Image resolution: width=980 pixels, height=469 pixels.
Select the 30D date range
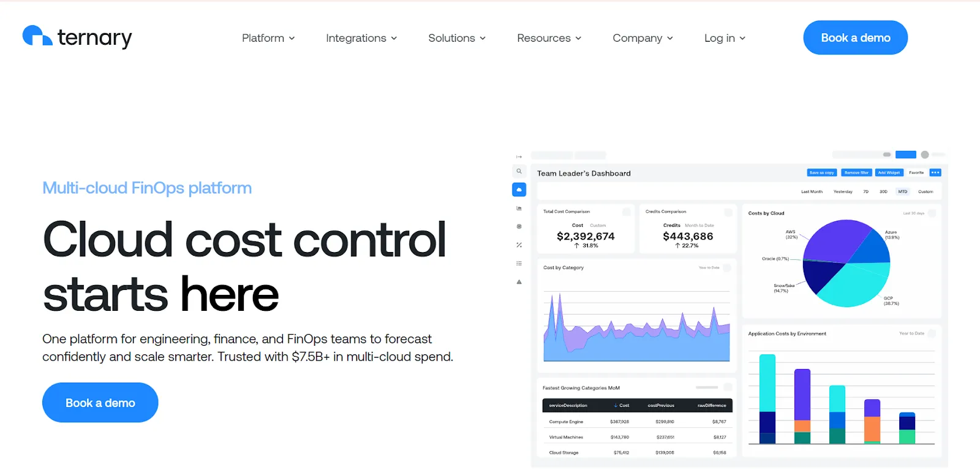[883, 192]
